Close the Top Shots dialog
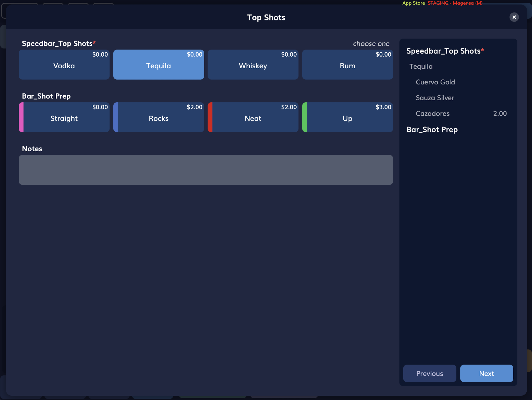This screenshot has width=532, height=400. tap(514, 17)
